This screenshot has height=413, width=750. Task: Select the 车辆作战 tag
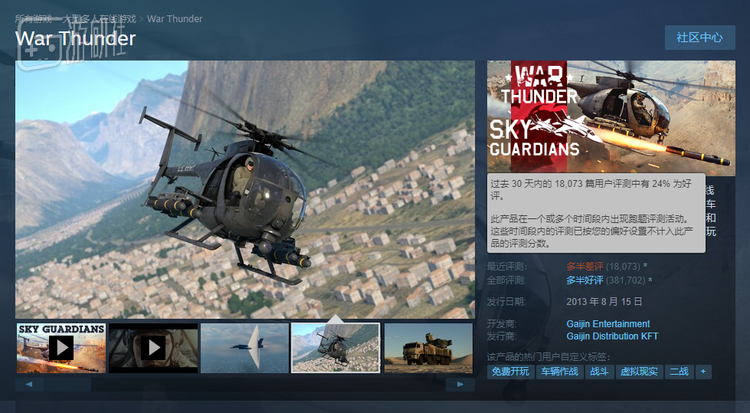(x=559, y=372)
